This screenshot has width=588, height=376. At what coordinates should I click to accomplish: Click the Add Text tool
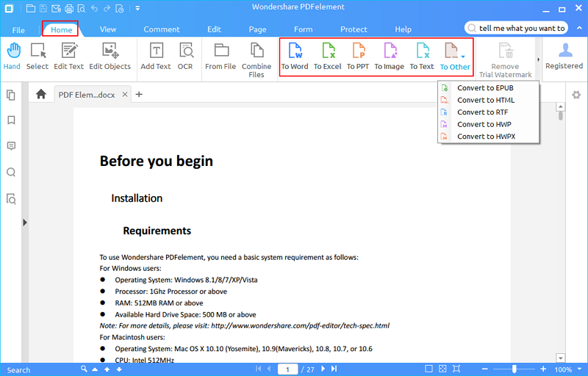coord(156,57)
